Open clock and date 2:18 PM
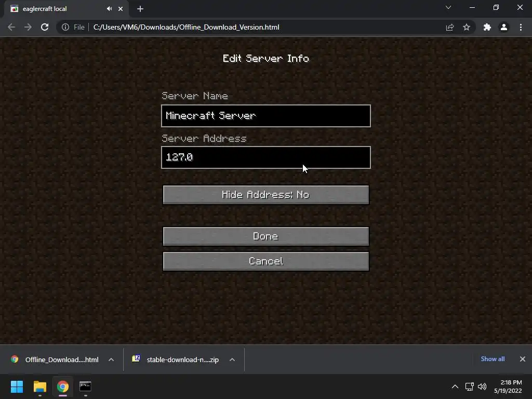532x399 pixels. click(508, 387)
